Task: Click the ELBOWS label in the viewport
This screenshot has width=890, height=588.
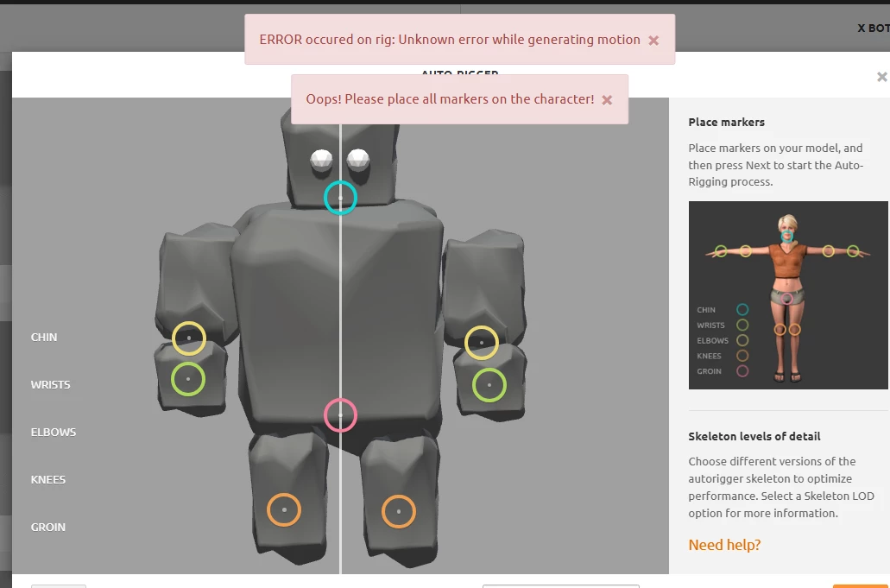Action: pos(54,432)
